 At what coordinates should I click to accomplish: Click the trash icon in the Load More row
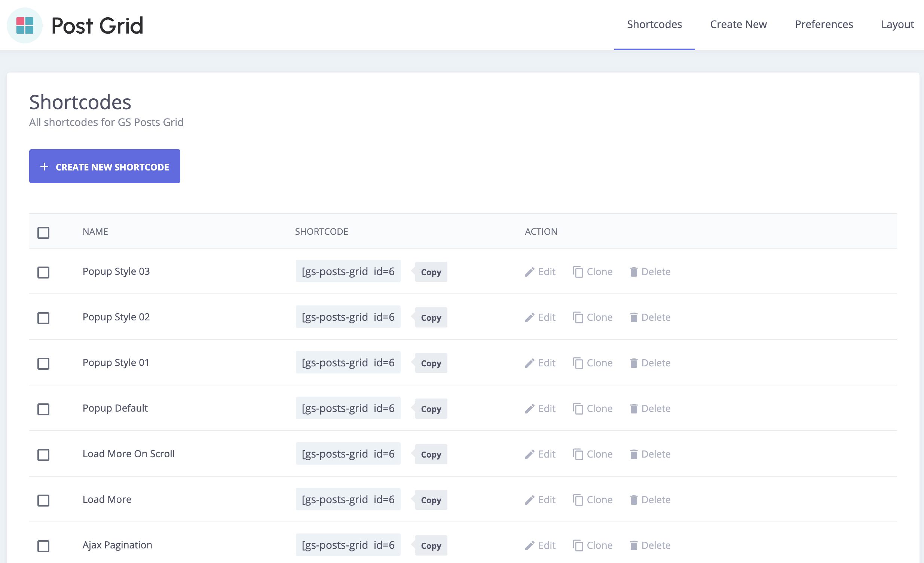click(x=634, y=500)
